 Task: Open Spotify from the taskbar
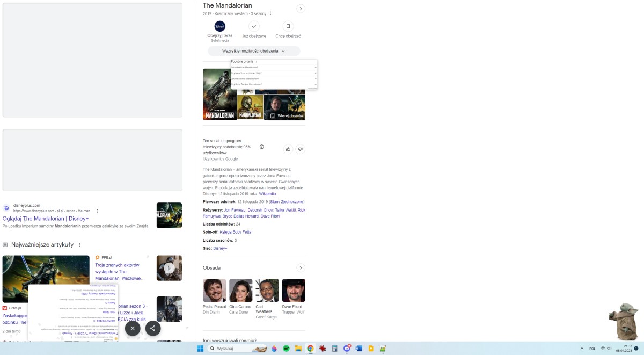286,349
